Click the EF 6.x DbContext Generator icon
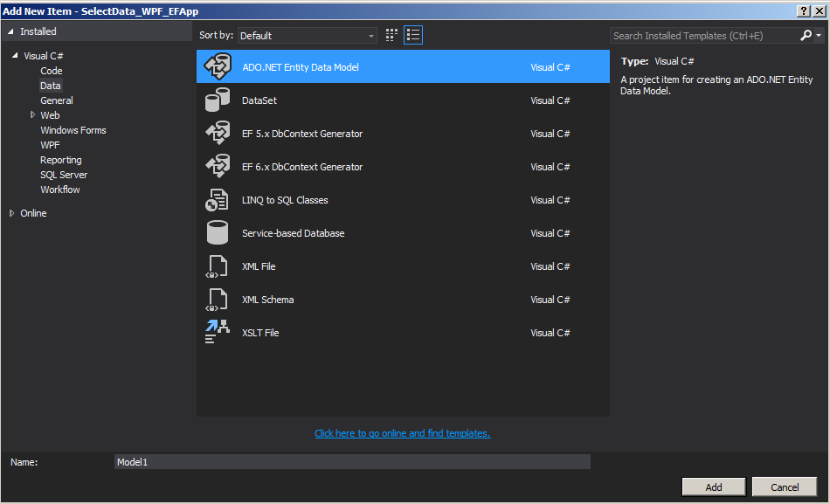Image resolution: width=830 pixels, height=504 pixels. click(x=216, y=167)
